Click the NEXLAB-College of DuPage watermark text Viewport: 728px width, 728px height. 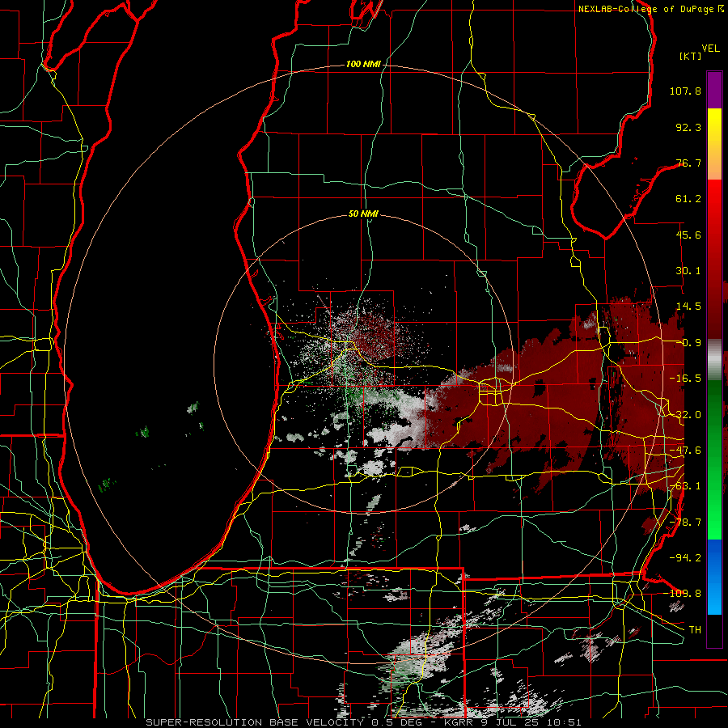tap(650, 9)
